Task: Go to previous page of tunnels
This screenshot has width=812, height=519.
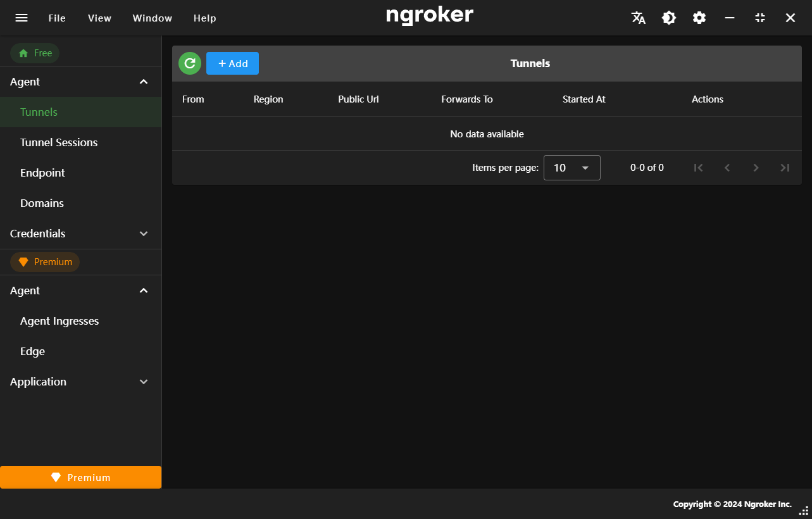Action: coord(727,168)
